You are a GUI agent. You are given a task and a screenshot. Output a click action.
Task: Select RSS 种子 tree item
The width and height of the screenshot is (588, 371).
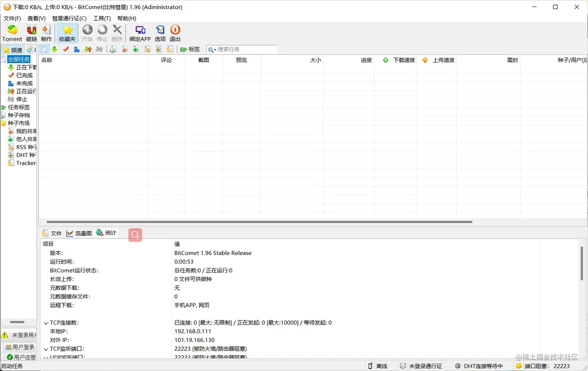[x=26, y=147]
